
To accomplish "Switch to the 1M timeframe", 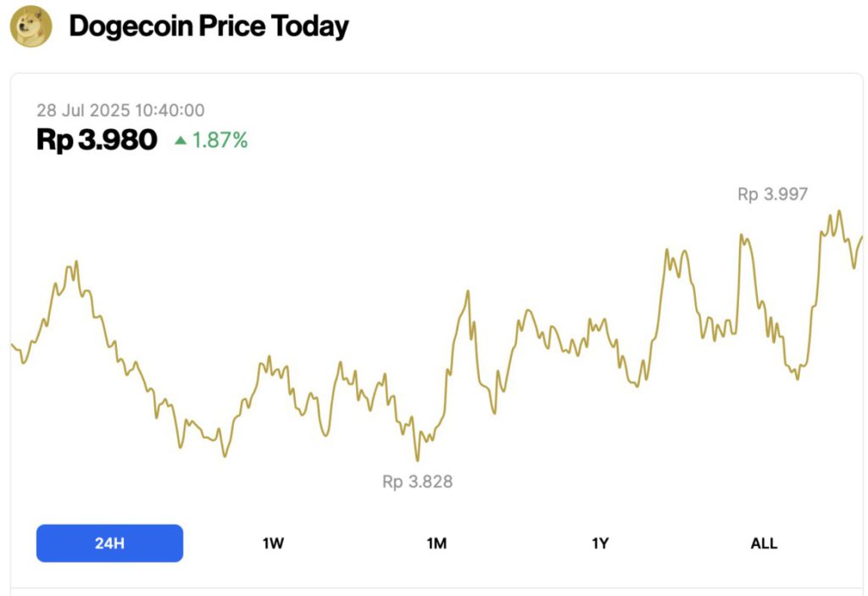I will pos(437,543).
